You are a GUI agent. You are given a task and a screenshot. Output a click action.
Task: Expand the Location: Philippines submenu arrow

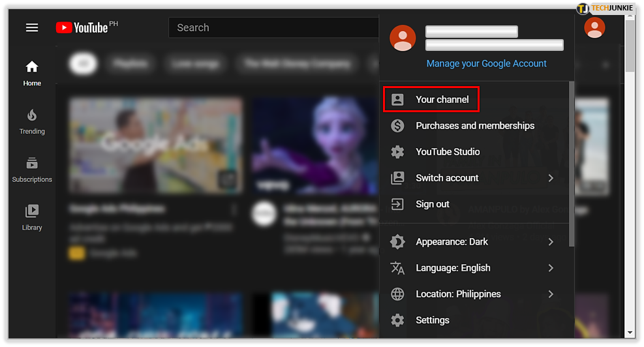coord(551,294)
